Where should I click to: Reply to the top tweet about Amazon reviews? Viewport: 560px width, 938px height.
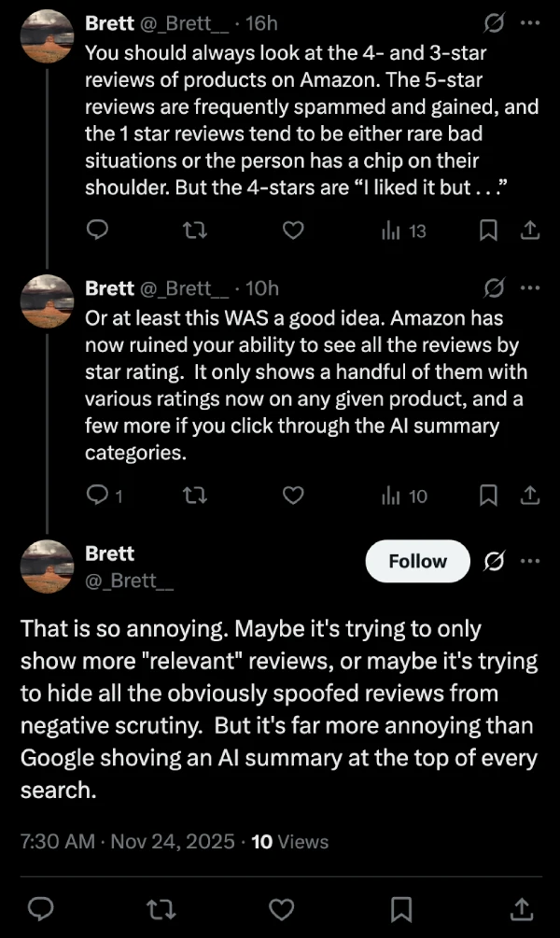tap(97, 231)
